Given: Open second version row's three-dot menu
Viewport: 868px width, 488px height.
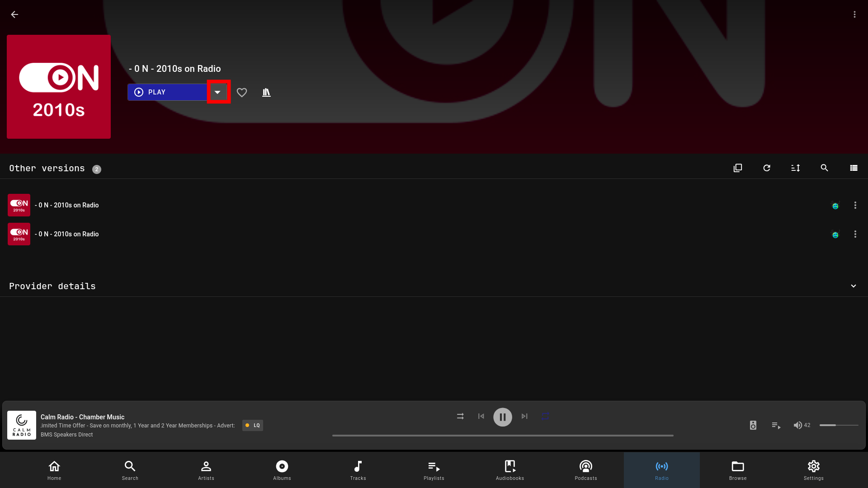Looking at the screenshot, I should (x=855, y=234).
